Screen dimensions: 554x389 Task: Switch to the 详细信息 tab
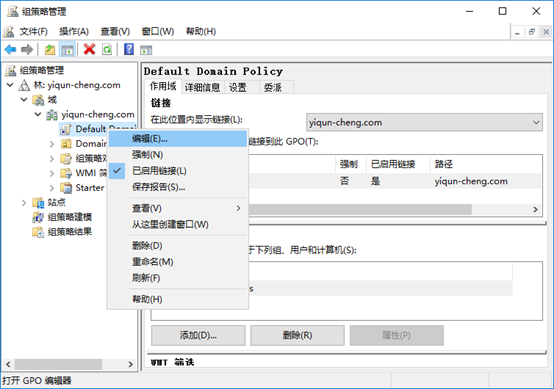202,87
